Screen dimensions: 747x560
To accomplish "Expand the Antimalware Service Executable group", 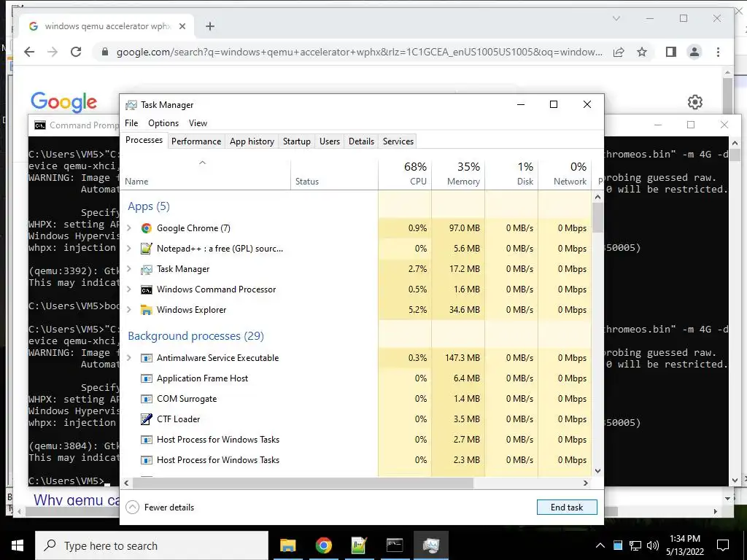I will [x=128, y=358].
